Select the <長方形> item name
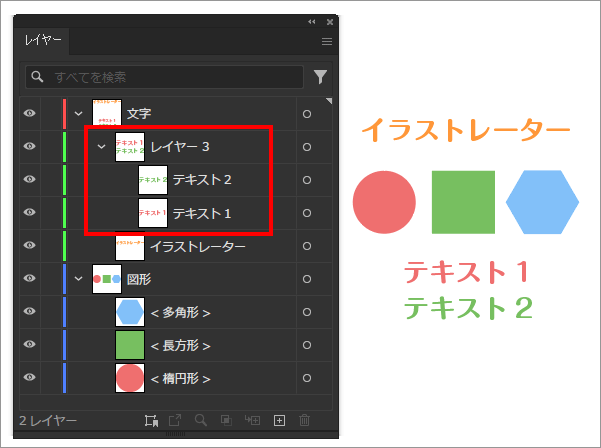 (181, 345)
